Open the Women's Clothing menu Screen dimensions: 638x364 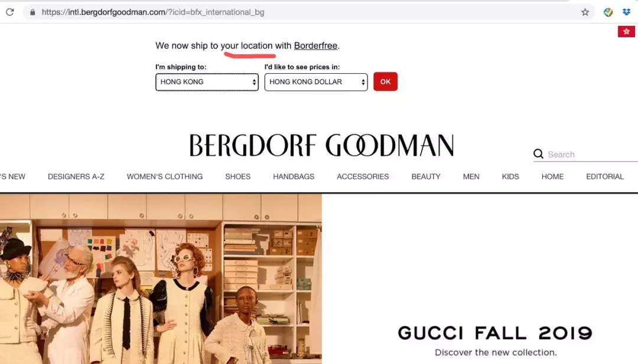(165, 177)
